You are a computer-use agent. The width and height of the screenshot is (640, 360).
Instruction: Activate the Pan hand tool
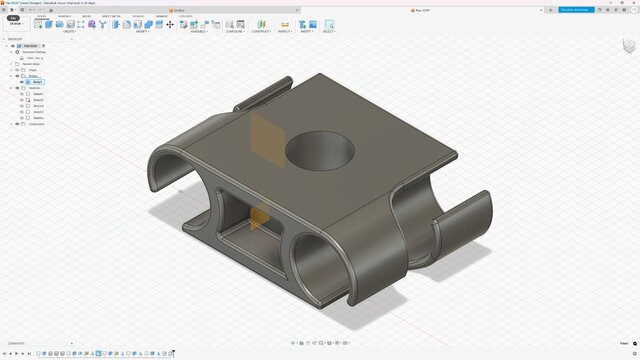click(x=308, y=343)
